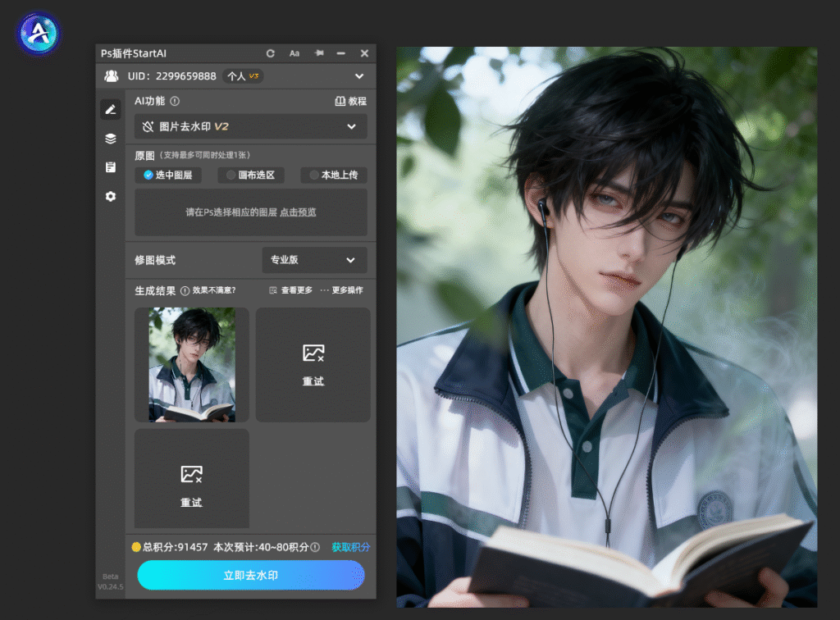
Task: Select the 选中图层 radio option
Action: pyautogui.click(x=168, y=175)
